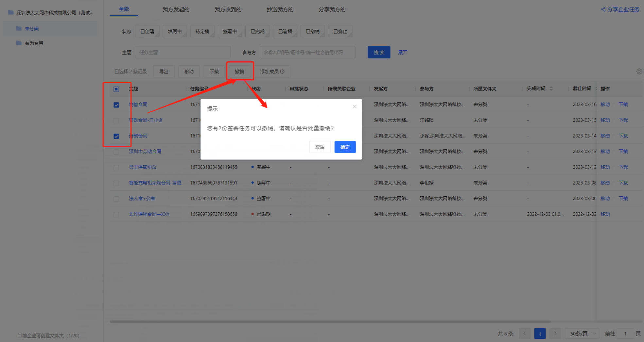Expand more filters with 展开
This screenshot has width=644, height=342.
403,52
